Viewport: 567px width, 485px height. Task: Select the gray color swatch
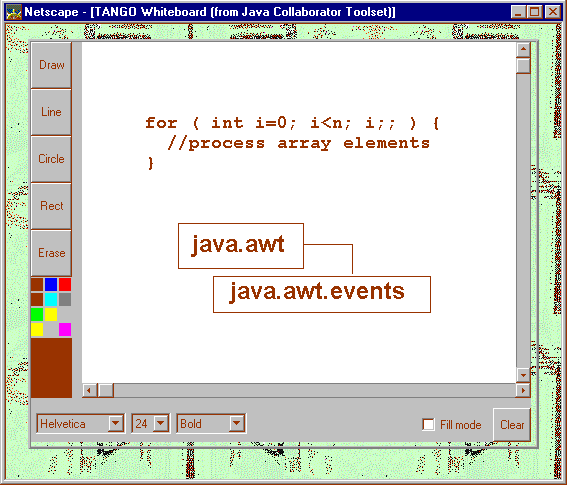pos(65,299)
